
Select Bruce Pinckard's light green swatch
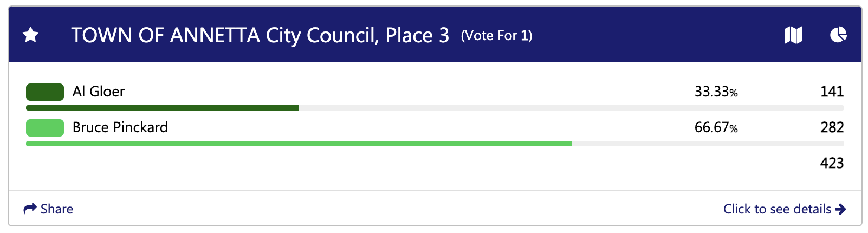point(45,128)
